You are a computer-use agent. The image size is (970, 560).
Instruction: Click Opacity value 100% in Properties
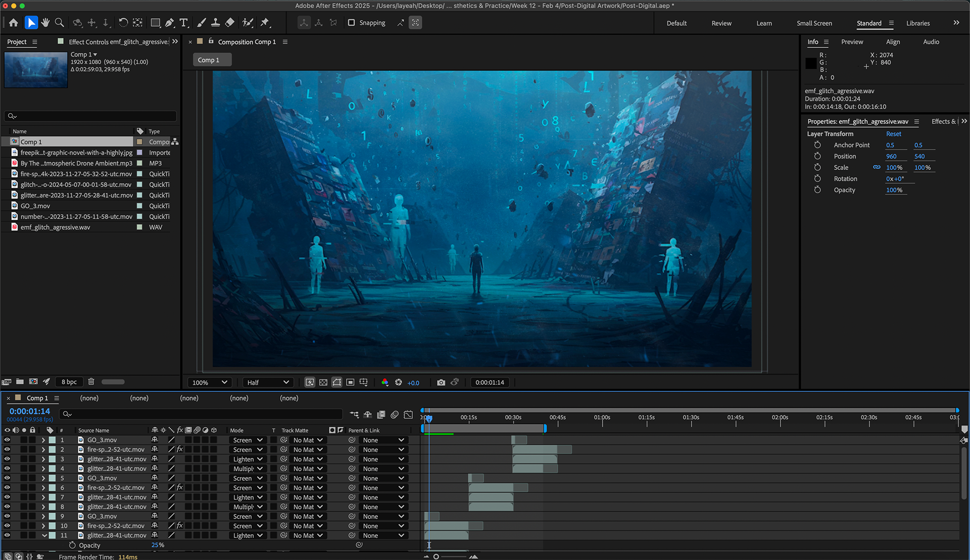click(x=894, y=190)
